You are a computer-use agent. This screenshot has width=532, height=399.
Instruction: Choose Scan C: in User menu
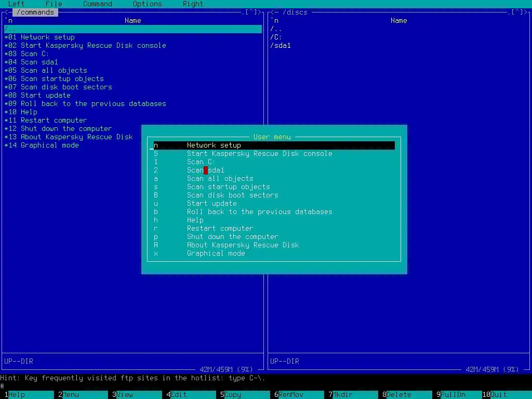pos(274,162)
